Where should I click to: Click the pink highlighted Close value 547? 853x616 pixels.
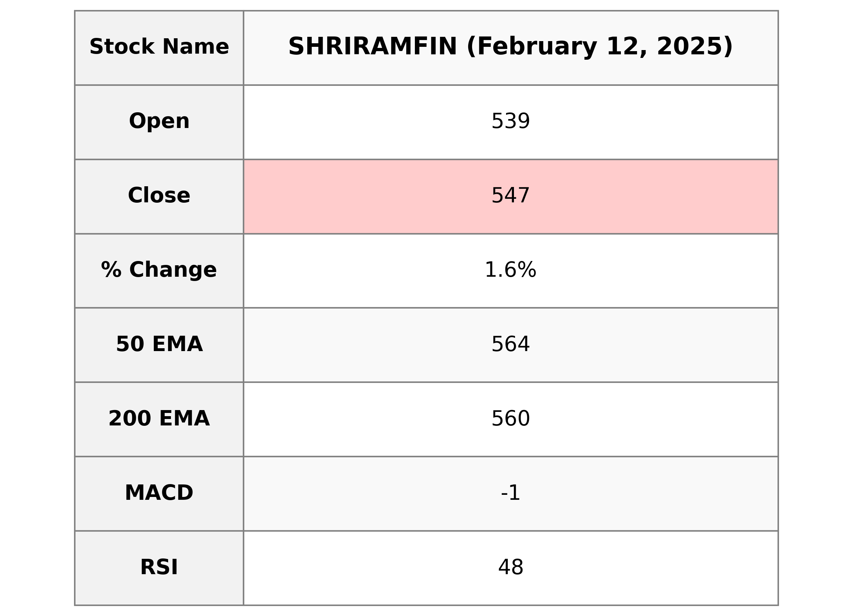[x=510, y=196]
